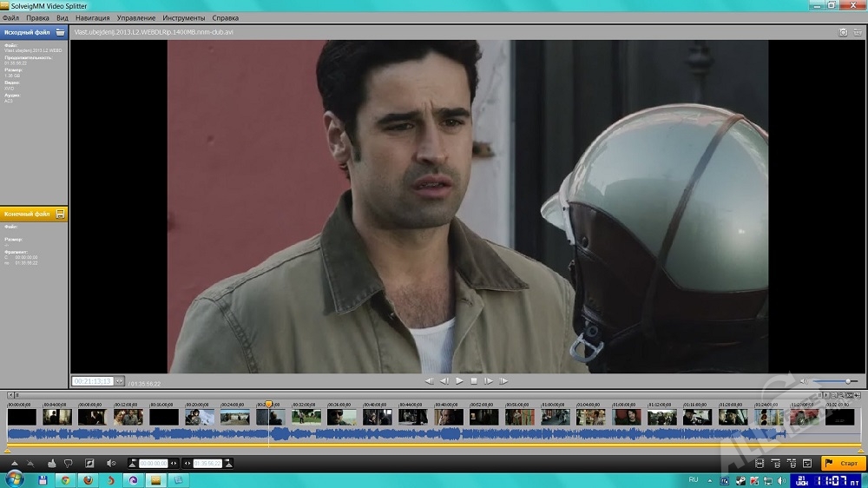This screenshot has height=488, width=868.
Task: Open the Инструменты menu
Action: [183, 17]
